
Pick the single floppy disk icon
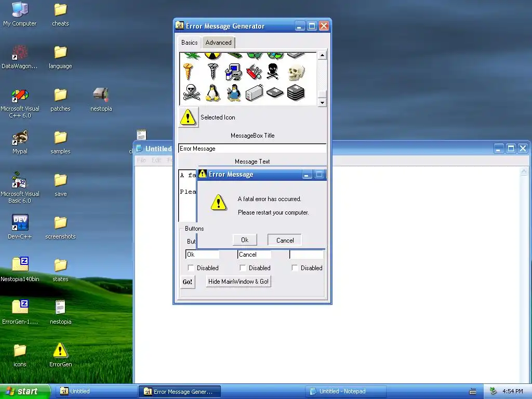(275, 92)
